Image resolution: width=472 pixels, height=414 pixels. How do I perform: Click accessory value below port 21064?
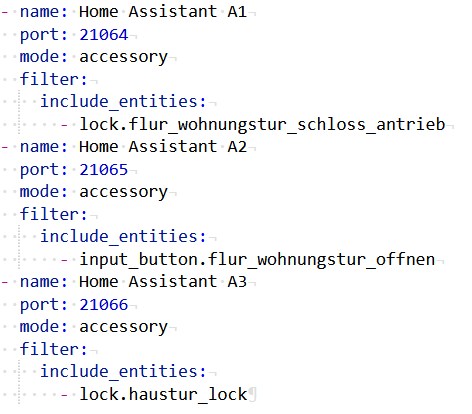click(123, 57)
